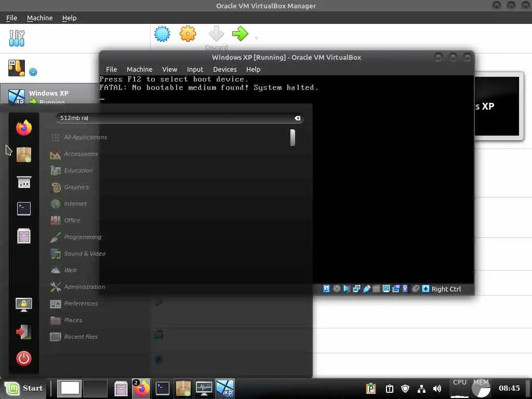Open System Monitor taskbar icon
The width and height of the screenshot is (532, 399).
pyautogui.click(x=204, y=388)
